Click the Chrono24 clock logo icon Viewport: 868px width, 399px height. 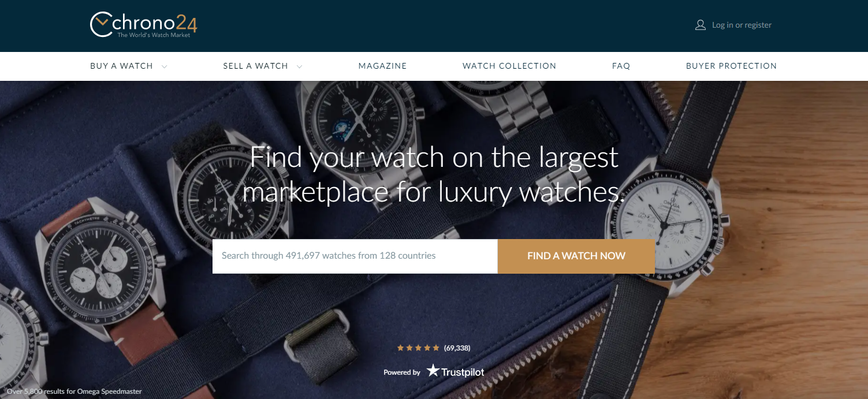(x=101, y=25)
